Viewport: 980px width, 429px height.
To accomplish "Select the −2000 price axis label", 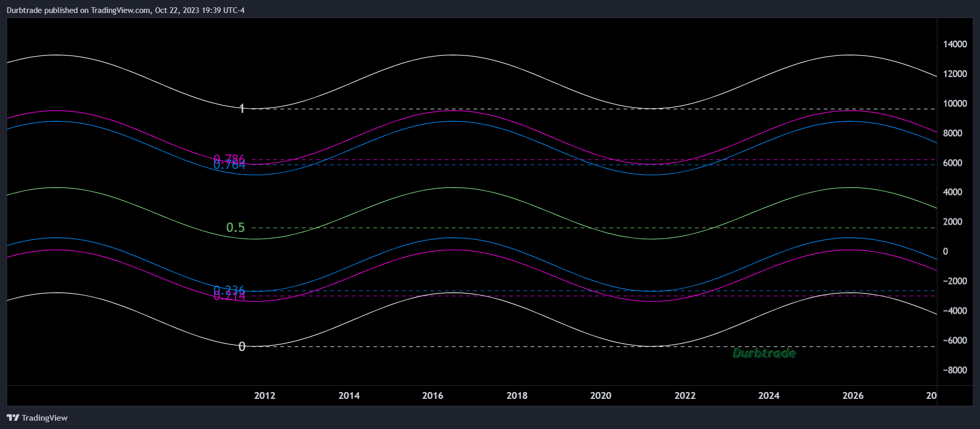I will click(x=955, y=281).
